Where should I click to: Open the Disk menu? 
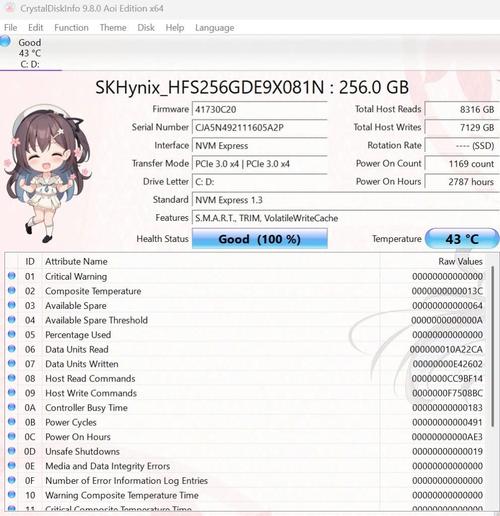click(146, 28)
